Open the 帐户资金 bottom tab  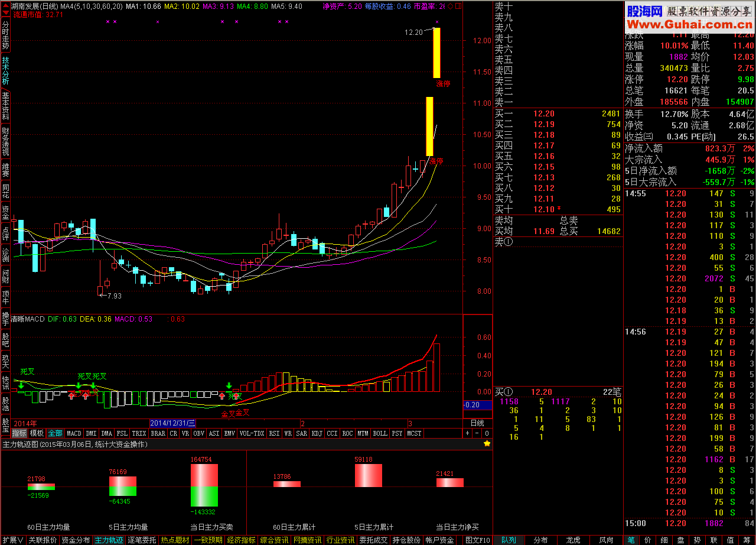click(439, 540)
